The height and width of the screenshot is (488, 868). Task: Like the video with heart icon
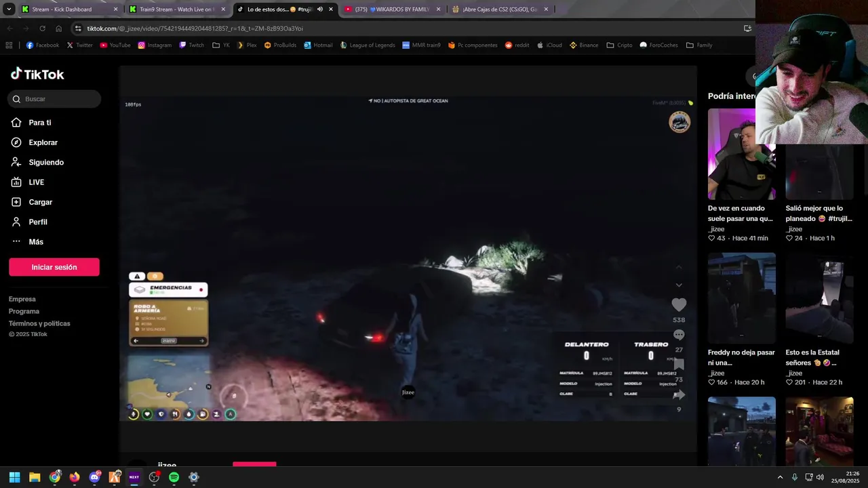(679, 305)
